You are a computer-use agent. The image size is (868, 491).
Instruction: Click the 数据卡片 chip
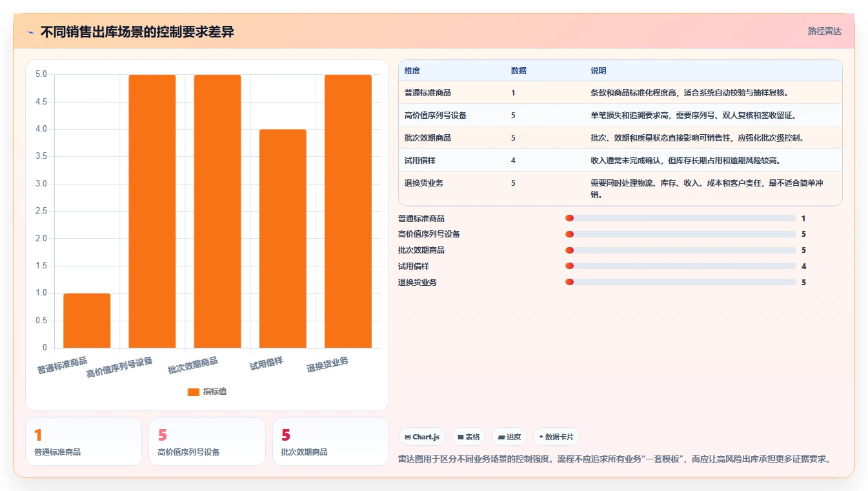tap(556, 437)
